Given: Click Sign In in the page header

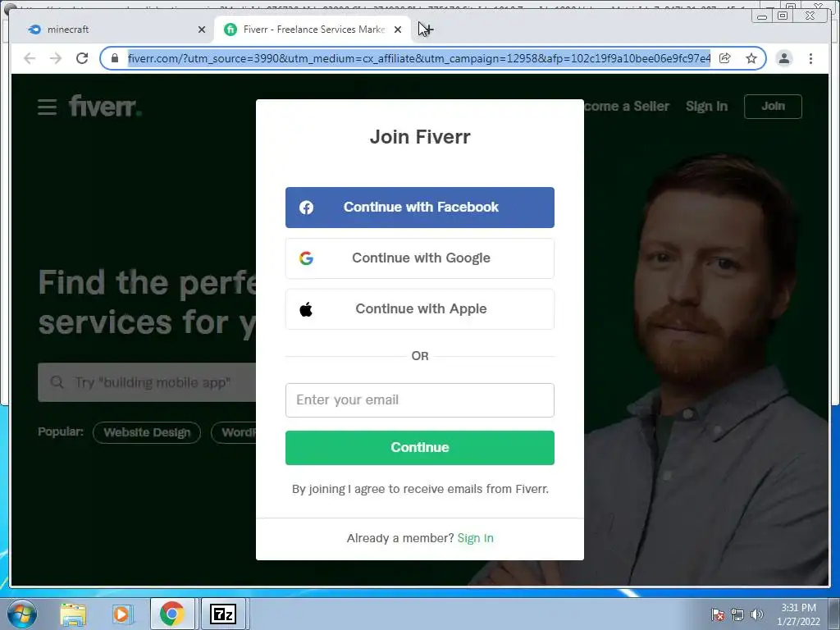Looking at the screenshot, I should 706,106.
